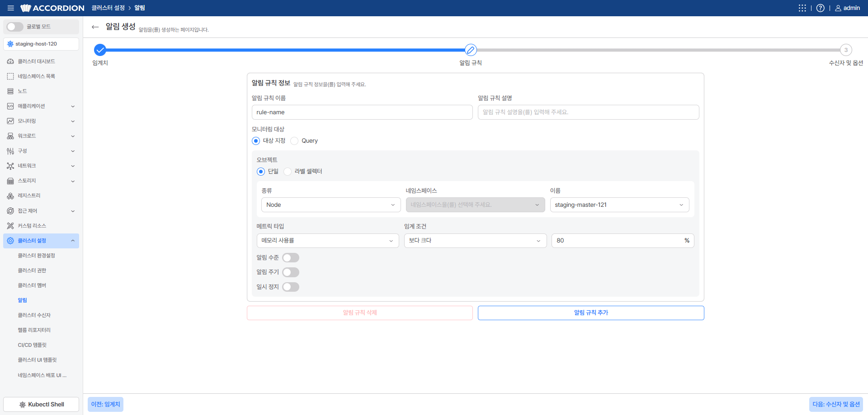Image resolution: width=868 pixels, height=415 pixels.
Task: Enable the 알림 주기 toggle
Action: click(x=291, y=272)
